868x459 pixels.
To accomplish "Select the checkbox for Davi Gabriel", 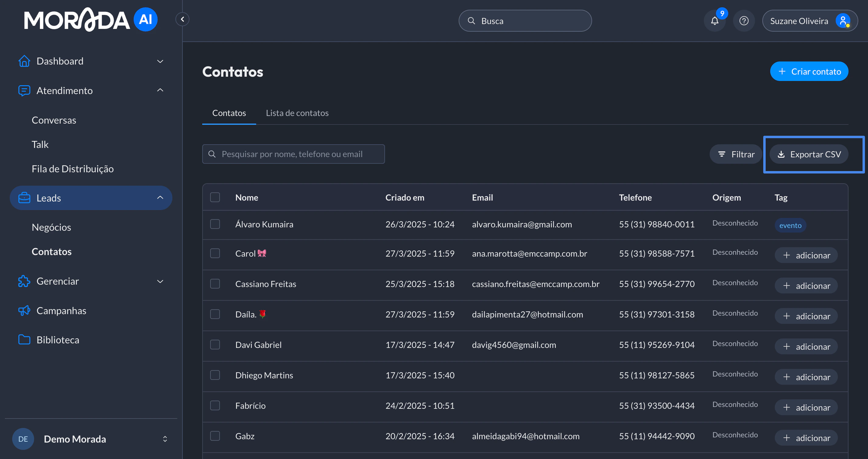I will point(215,345).
